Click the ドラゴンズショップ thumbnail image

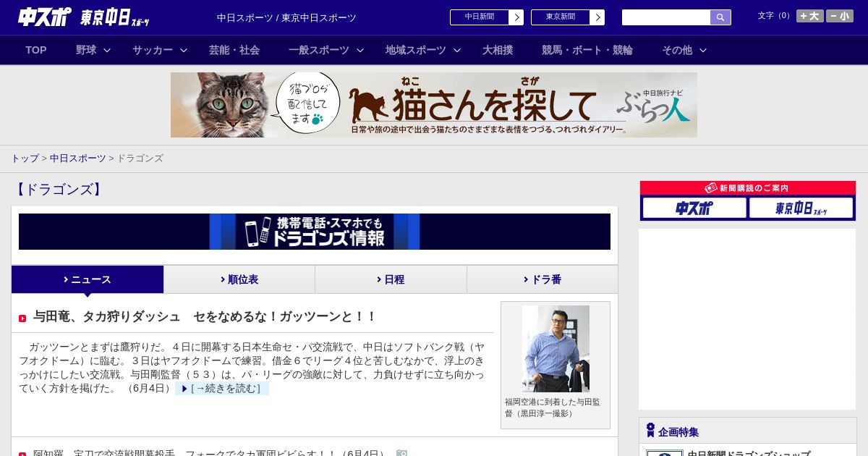pyautogui.click(x=665, y=453)
